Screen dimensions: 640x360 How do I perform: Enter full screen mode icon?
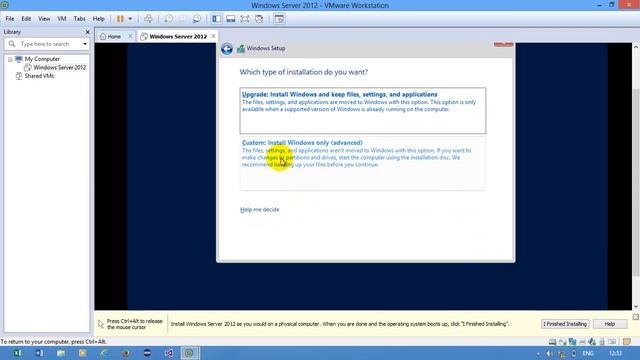pos(244,19)
